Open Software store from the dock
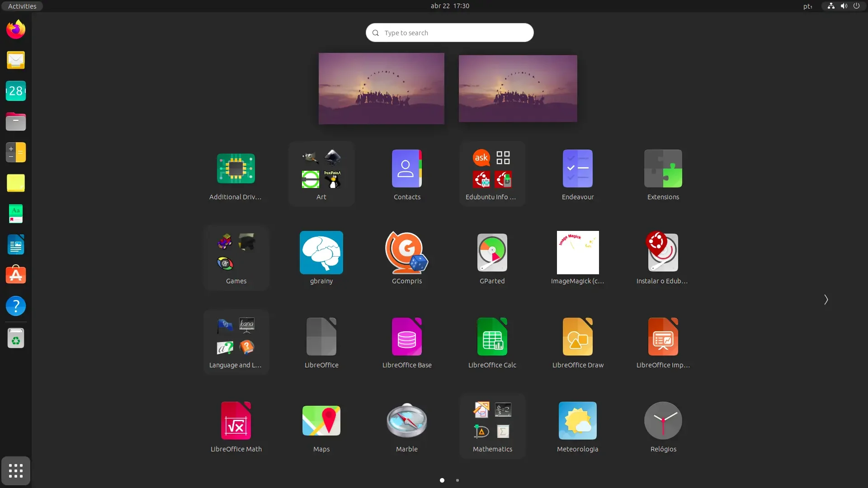 tap(16, 275)
